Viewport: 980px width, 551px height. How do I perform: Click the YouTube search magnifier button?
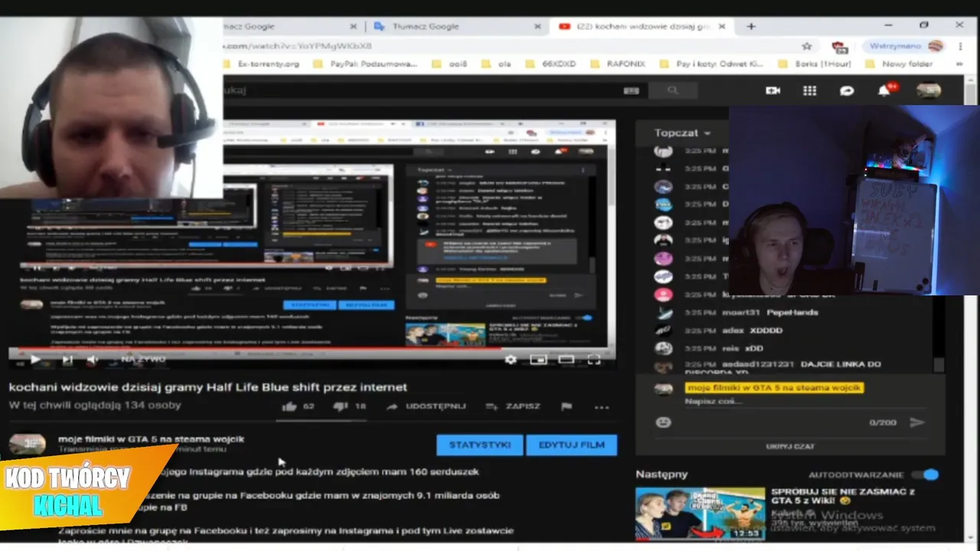pyautogui.click(x=672, y=90)
